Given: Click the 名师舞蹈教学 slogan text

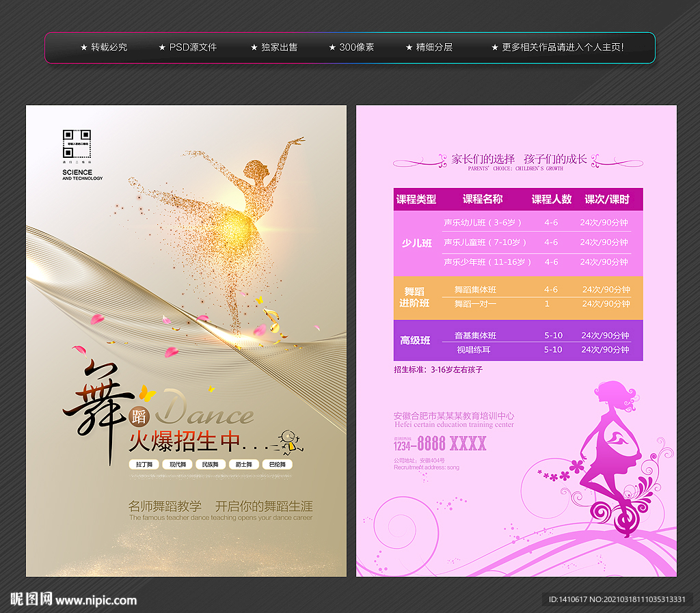Looking at the screenshot, I should point(165,506).
